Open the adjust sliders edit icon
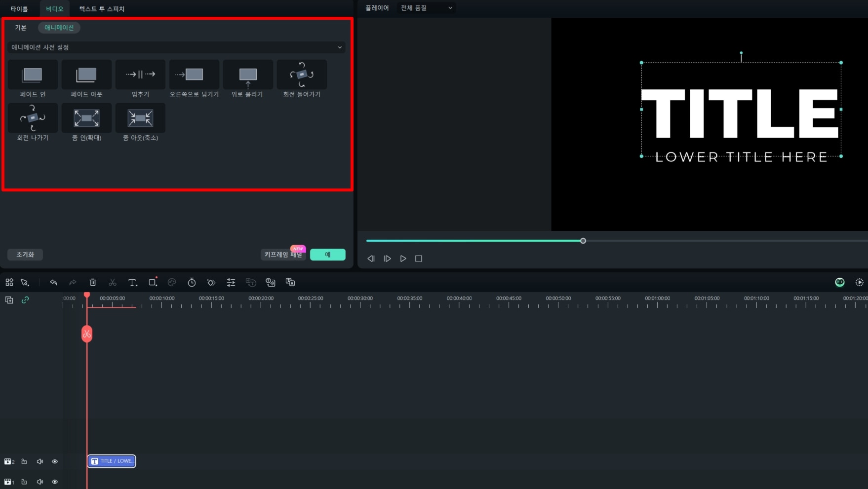This screenshot has width=868, height=489. point(231,282)
